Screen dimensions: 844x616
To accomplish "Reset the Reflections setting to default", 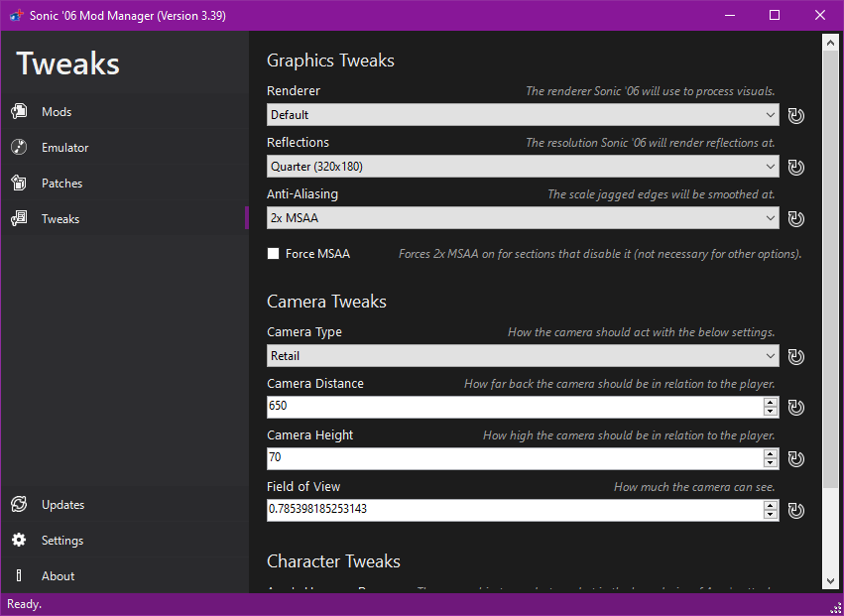I will coord(796,167).
